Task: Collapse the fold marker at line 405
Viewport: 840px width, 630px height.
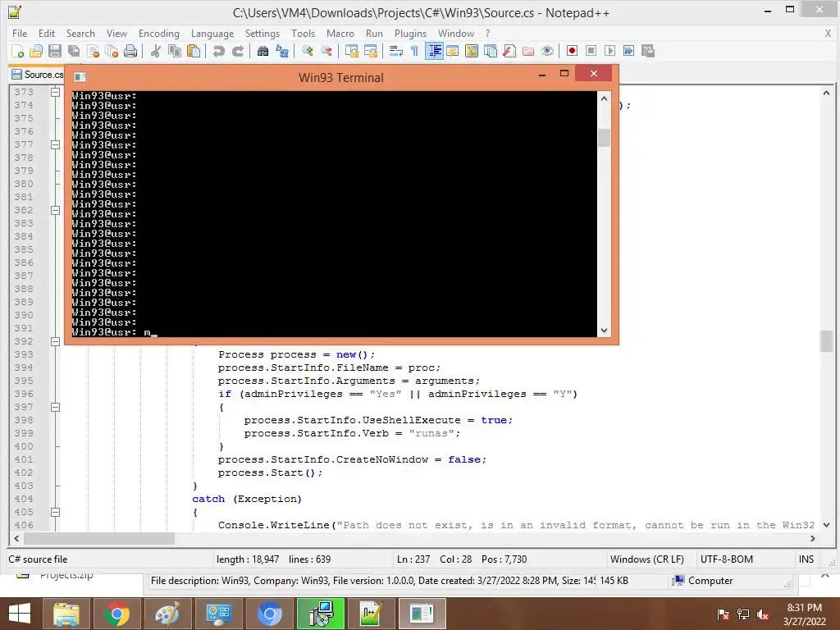Action: click(x=55, y=512)
